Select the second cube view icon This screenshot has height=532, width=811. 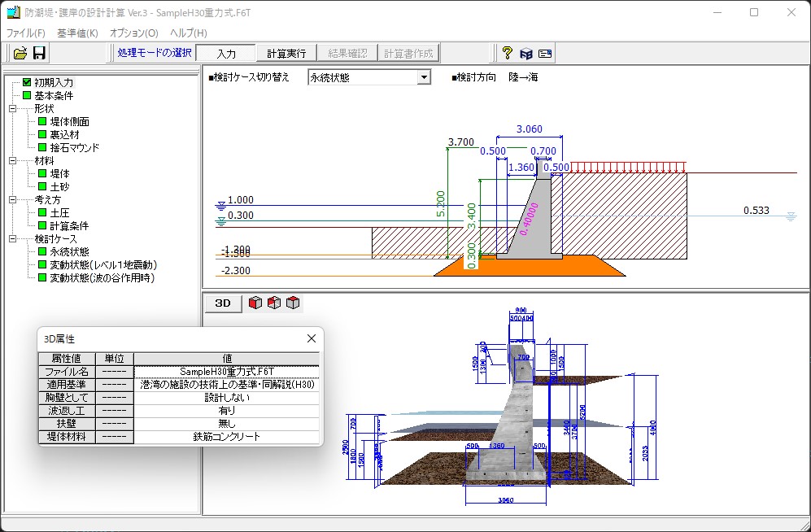[274, 303]
